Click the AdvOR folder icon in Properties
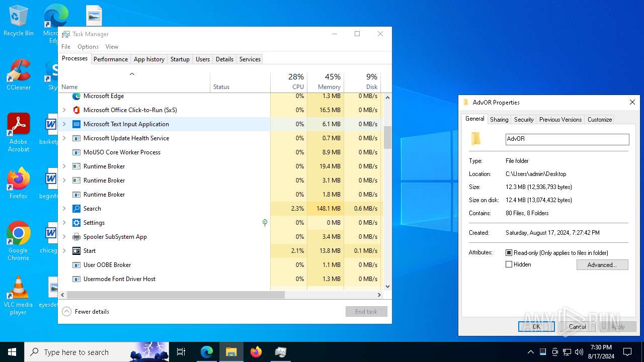The height and width of the screenshot is (362, 644). click(x=476, y=139)
